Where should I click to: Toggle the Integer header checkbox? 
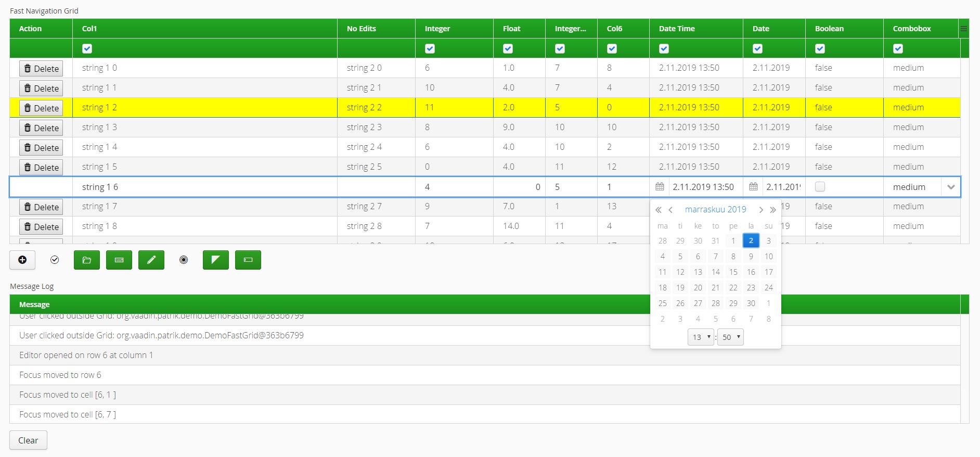click(430, 48)
